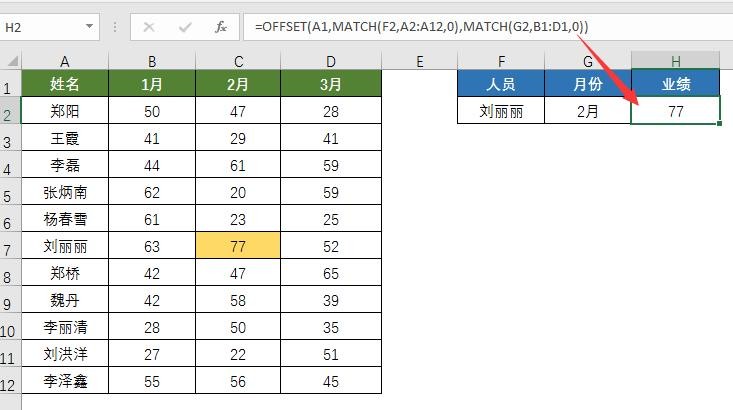Click the yellow highlighted cell with 77
The width and height of the screenshot is (733, 410).
pos(238,246)
